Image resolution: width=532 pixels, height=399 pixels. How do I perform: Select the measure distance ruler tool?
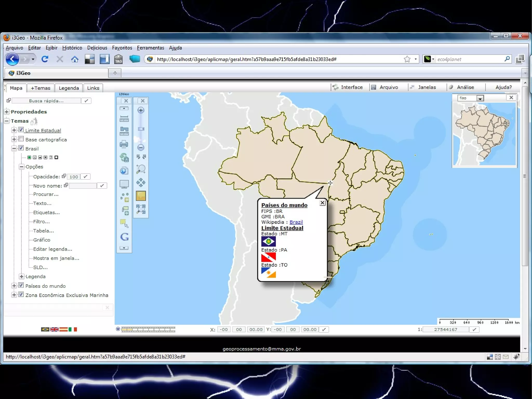pyautogui.click(x=124, y=119)
